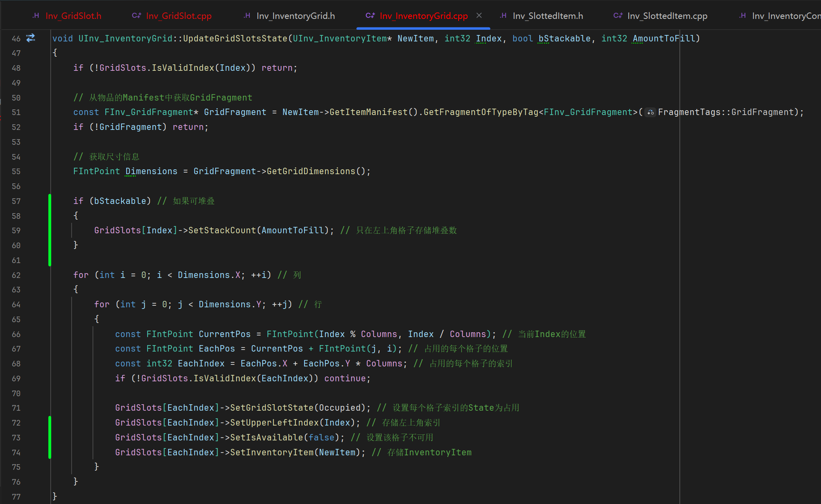Click the inlay hint icon before FragmentTags::GridFragment

(x=650, y=113)
